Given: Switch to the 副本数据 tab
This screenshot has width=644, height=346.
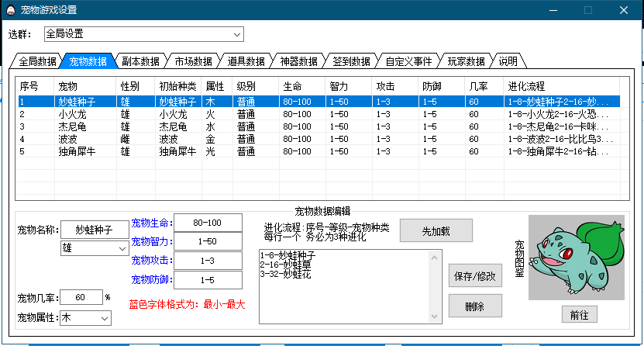Looking at the screenshot, I should 140,61.
